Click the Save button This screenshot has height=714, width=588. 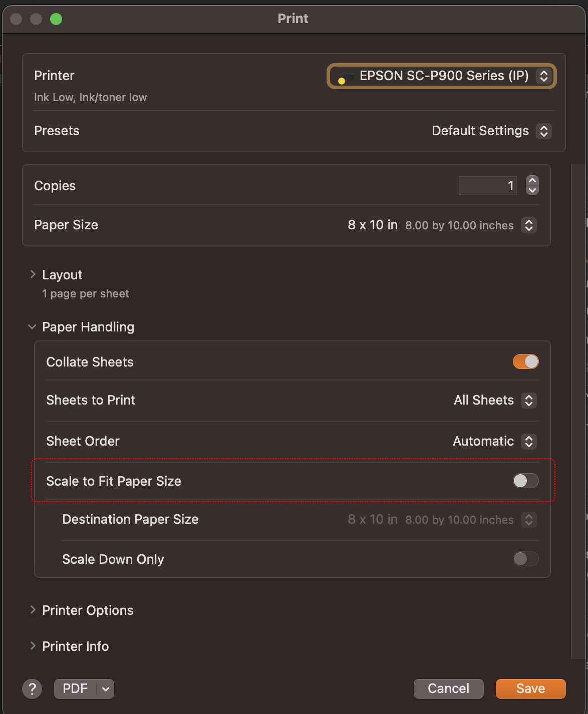tap(530, 688)
